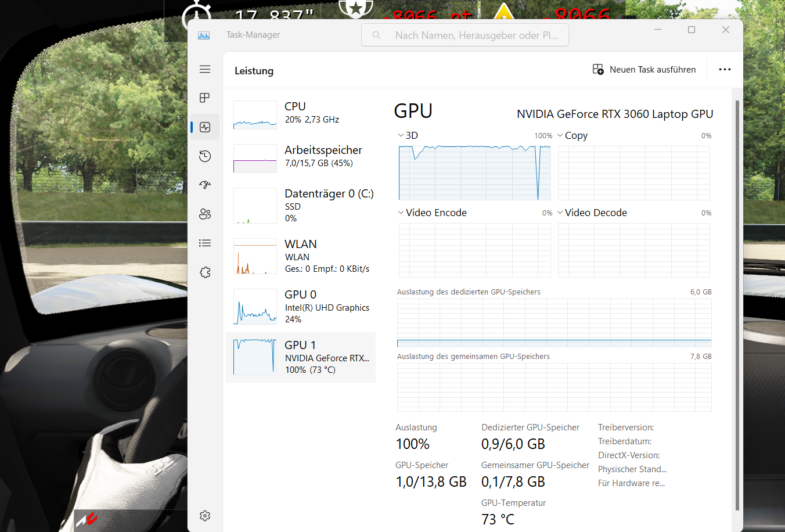This screenshot has width=785, height=532.
Task: Collapse the Video Encode graph
Action: coord(400,213)
